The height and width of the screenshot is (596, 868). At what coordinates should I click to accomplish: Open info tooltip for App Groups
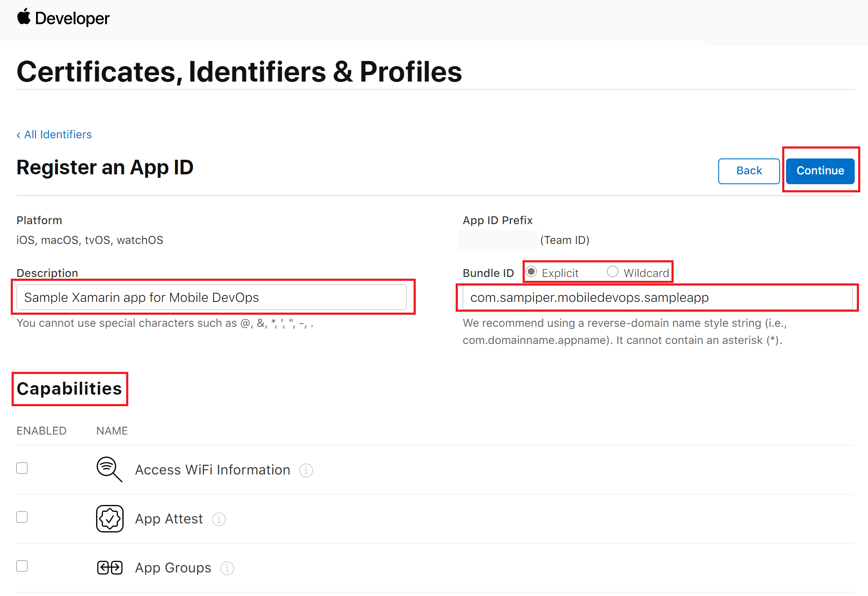(x=227, y=568)
